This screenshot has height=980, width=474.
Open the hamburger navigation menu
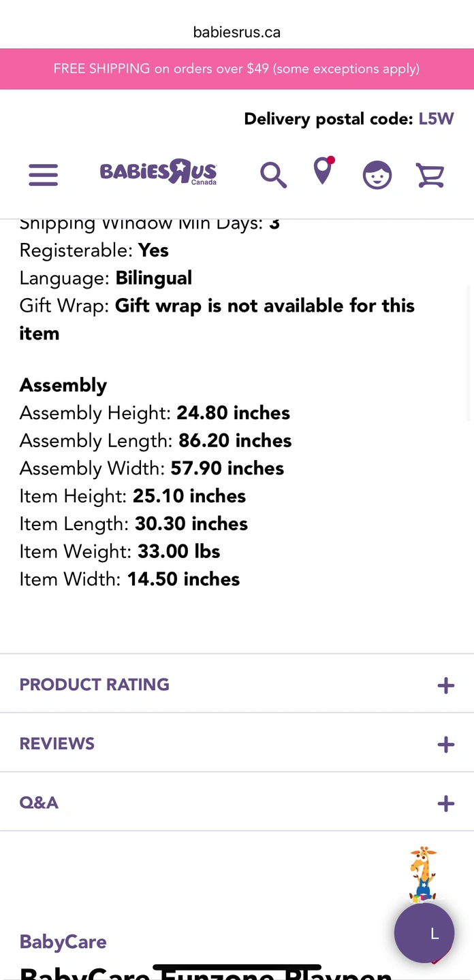click(x=43, y=175)
